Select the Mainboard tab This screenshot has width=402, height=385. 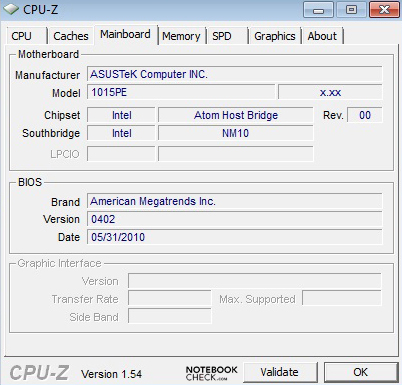click(x=125, y=34)
